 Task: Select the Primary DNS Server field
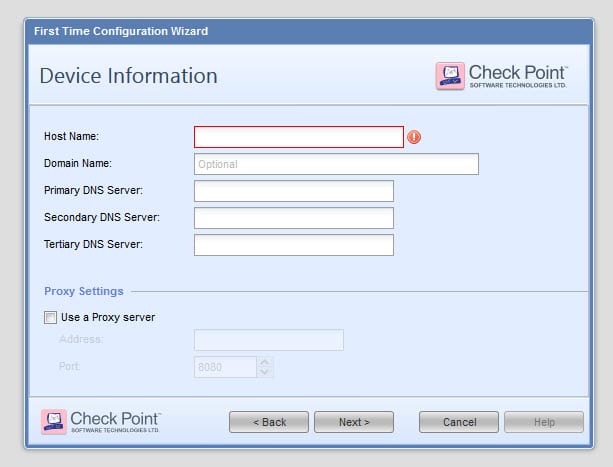294,191
